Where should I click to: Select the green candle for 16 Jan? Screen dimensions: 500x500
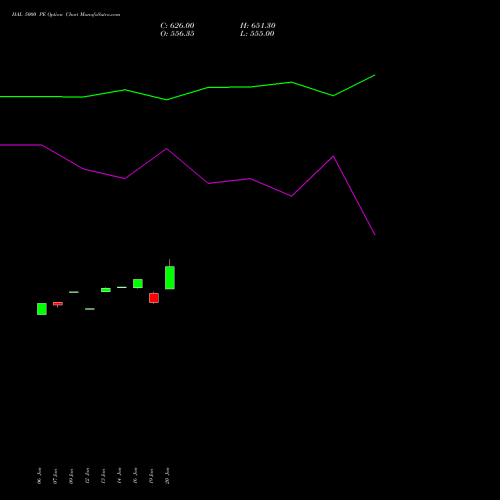(138, 284)
